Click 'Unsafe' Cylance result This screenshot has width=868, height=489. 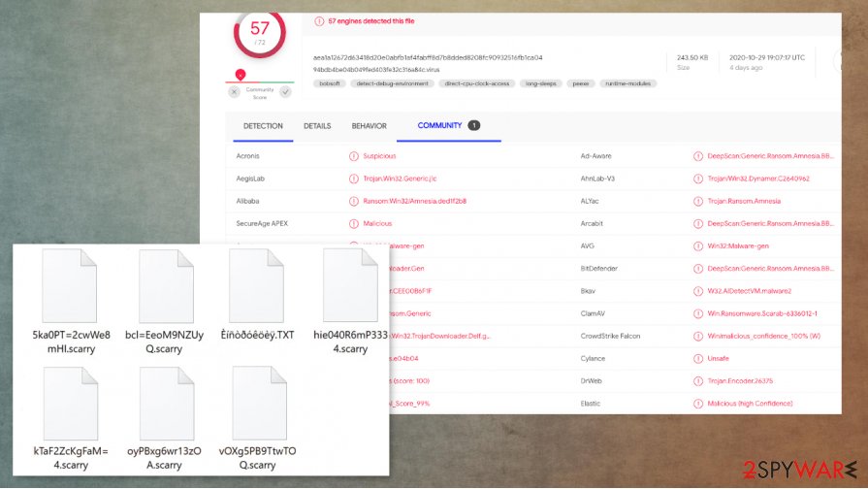(x=718, y=358)
